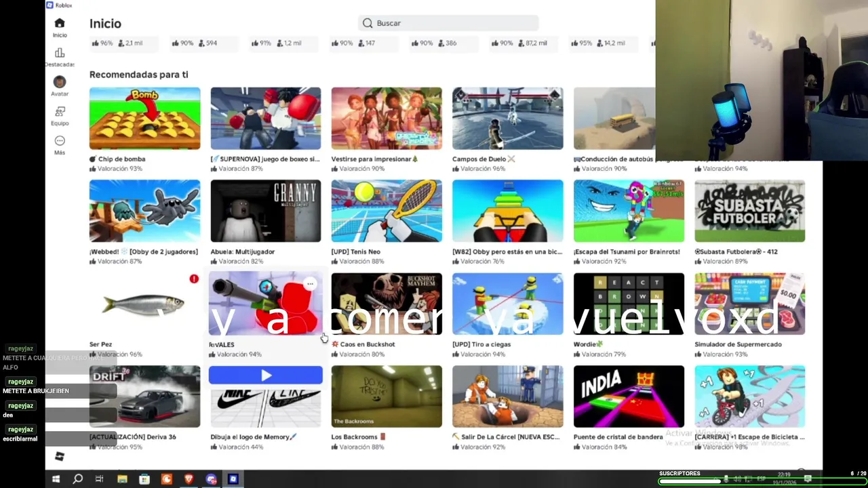This screenshot has width=868, height=488.
Task: Open the Ser Pez fish thumbnail
Action: click(x=144, y=304)
